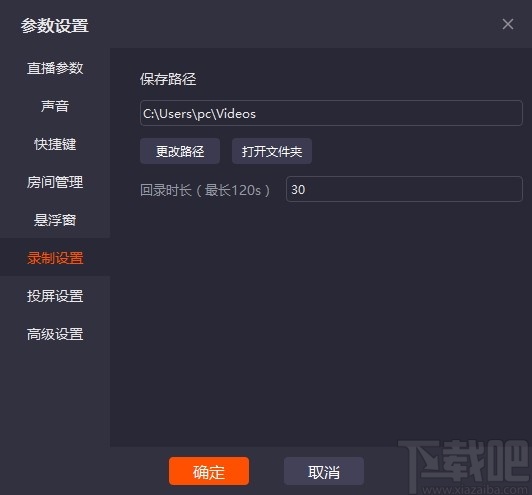
Task: Click the save path input field
Action: click(331, 113)
